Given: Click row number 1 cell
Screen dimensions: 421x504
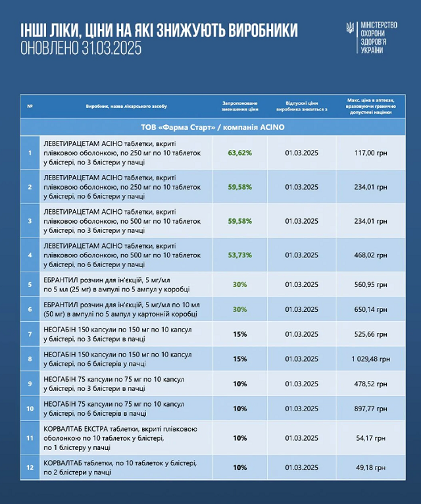Looking at the screenshot, I should [x=30, y=153].
